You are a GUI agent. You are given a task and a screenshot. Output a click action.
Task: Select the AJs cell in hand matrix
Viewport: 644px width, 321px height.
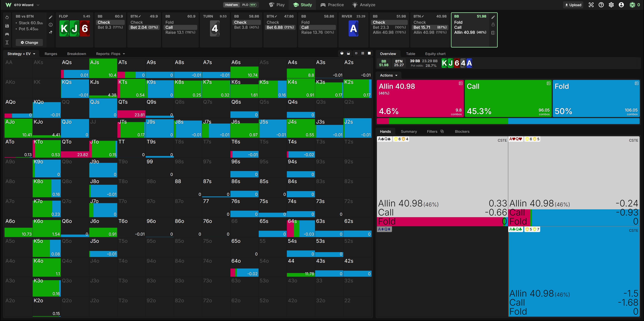click(103, 68)
